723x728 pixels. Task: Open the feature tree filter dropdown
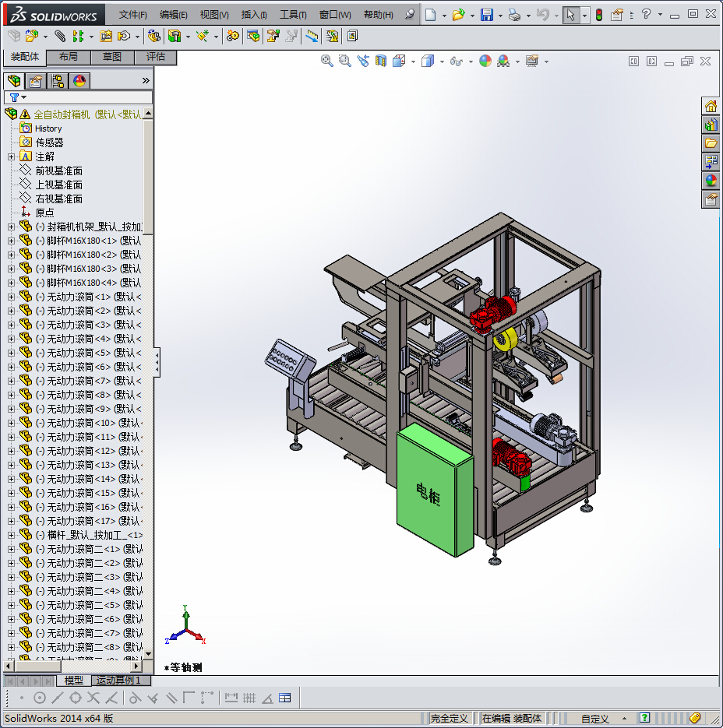[23, 97]
